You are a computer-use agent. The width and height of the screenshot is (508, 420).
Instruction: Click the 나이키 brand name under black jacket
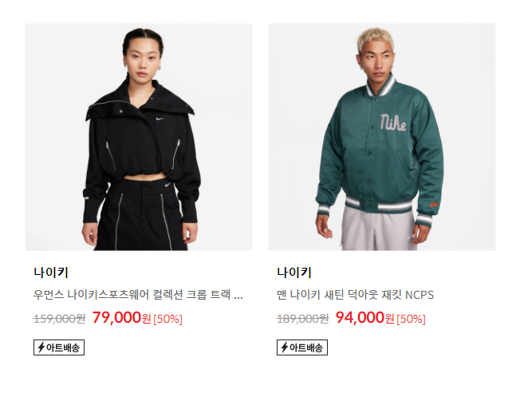click(x=51, y=272)
